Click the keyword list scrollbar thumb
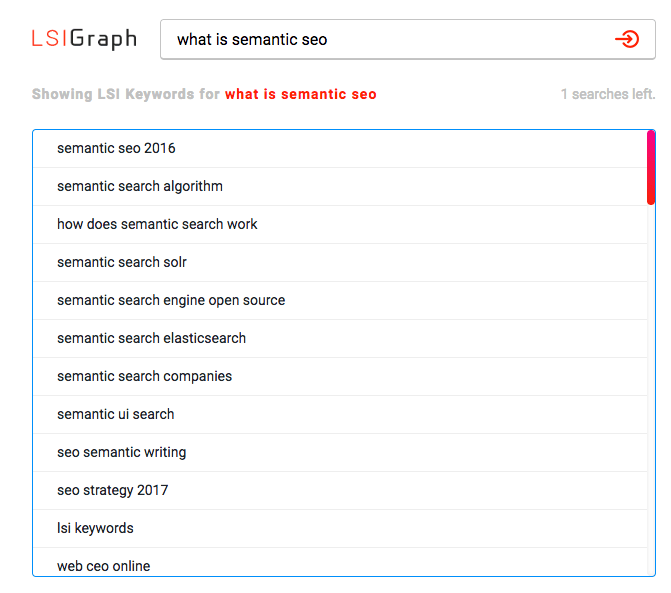The height and width of the screenshot is (593, 671). [651, 167]
